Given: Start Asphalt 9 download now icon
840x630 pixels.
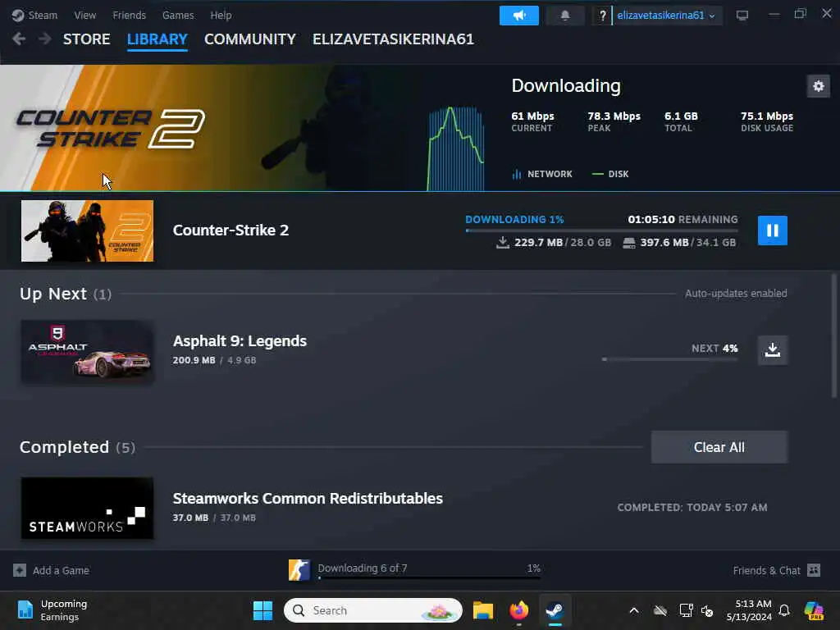Looking at the screenshot, I should (772, 349).
